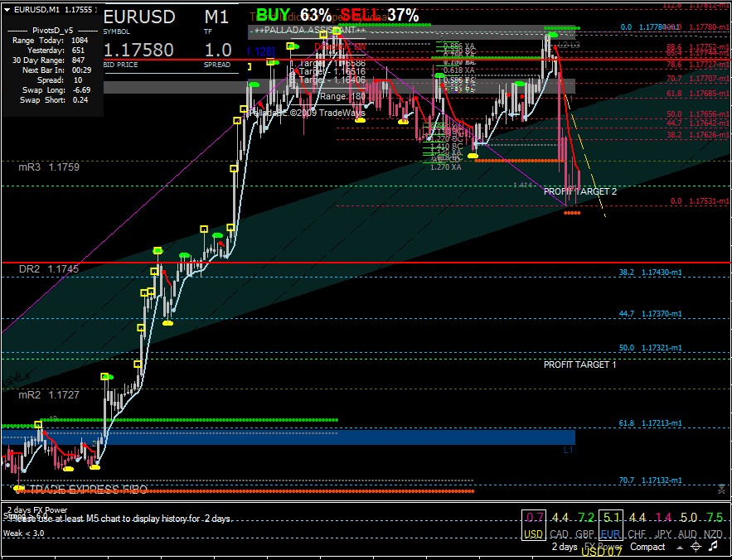The image size is (732, 560).
Task: Click the TRADE EXPRESS FIBO label
Action: (89, 490)
